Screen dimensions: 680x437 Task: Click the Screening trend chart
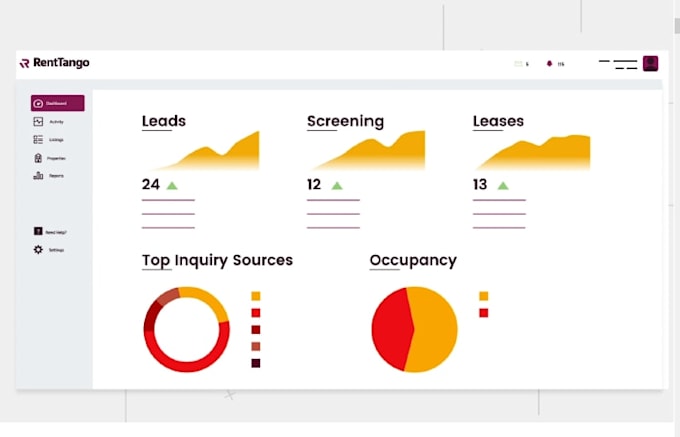tap(369, 150)
